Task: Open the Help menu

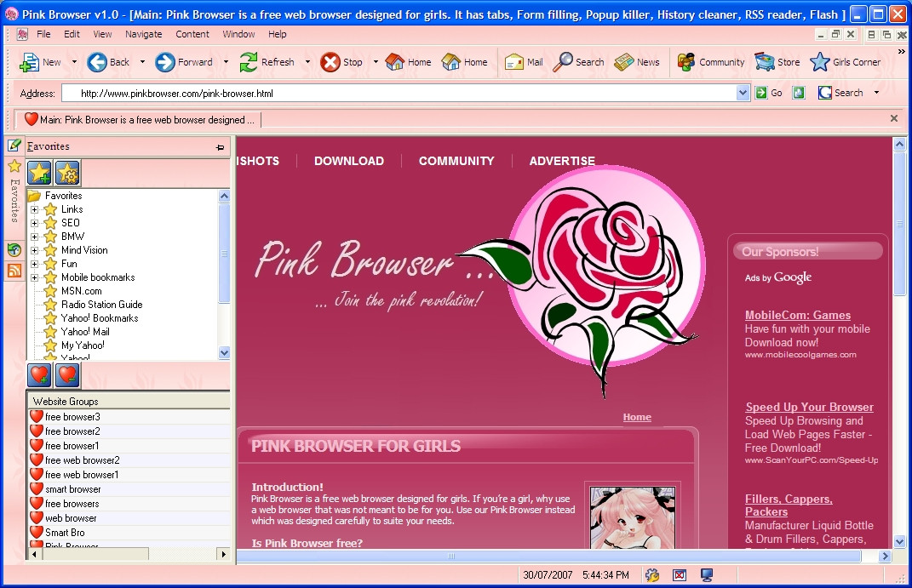Action: (278, 34)
